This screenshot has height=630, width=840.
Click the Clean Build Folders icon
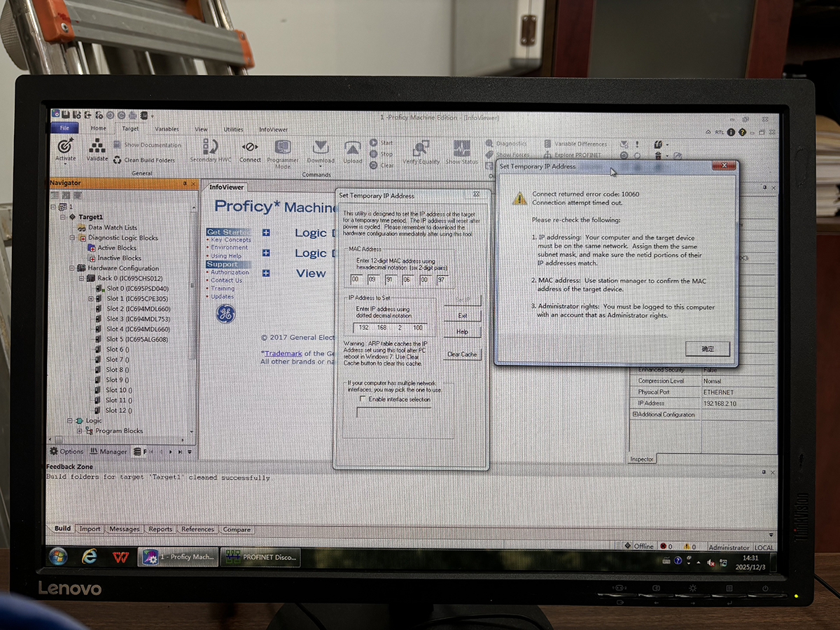117,160
